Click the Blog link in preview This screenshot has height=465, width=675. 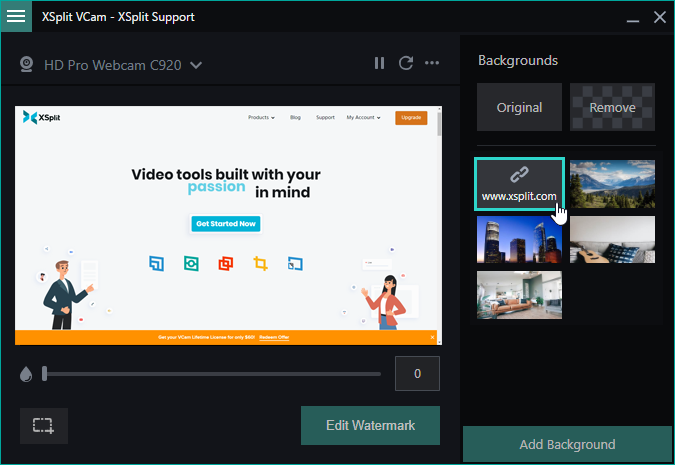295,117
